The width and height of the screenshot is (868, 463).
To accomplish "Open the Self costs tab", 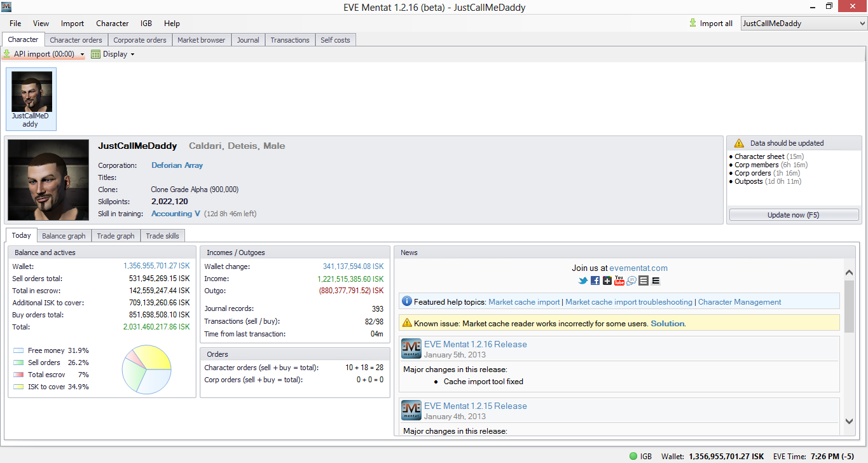I will (x=335, y=40).
